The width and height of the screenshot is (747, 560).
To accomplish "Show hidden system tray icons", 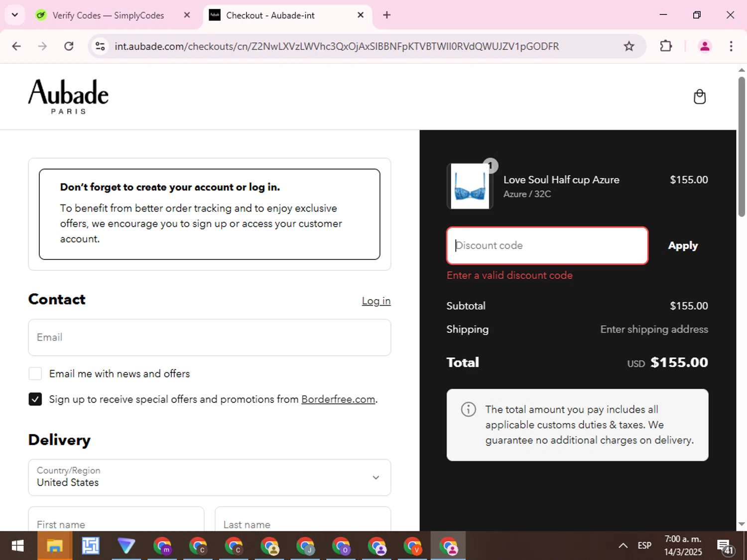I will [623, 546].
